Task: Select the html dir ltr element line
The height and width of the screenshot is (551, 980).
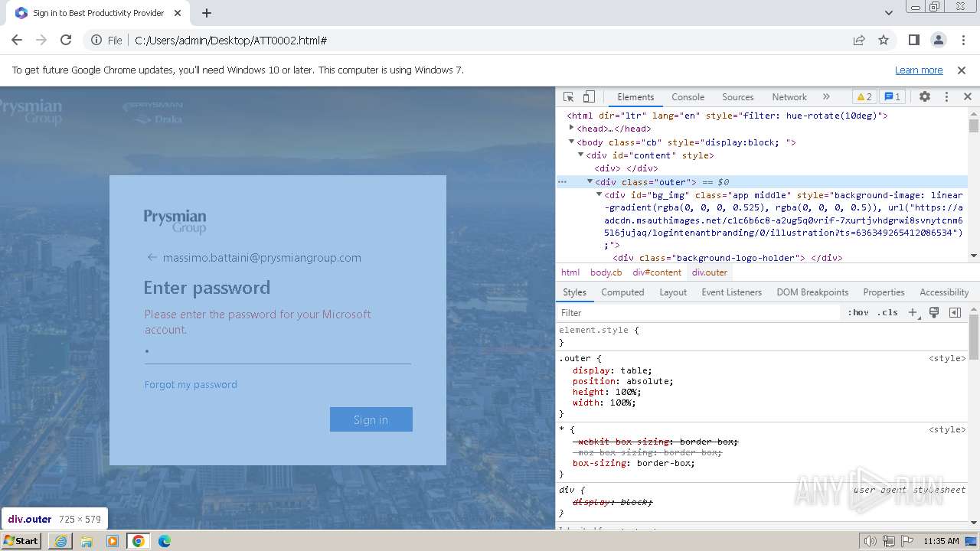Action: (727, 116)
